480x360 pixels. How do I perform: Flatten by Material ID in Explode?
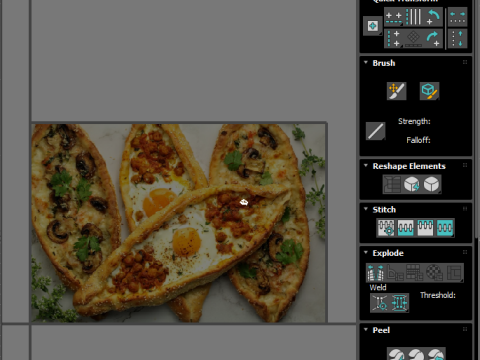tap(434, 273)
